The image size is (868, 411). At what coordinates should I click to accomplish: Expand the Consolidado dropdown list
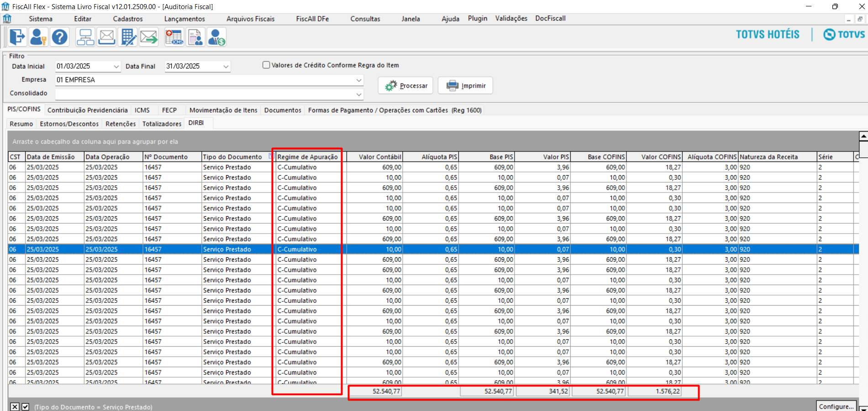tap(358, 94)
